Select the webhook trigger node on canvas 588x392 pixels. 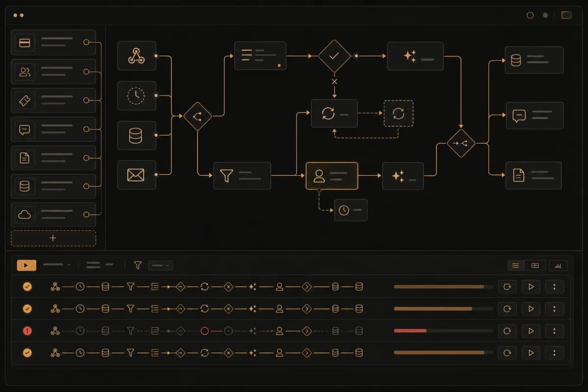pos(137,56)
